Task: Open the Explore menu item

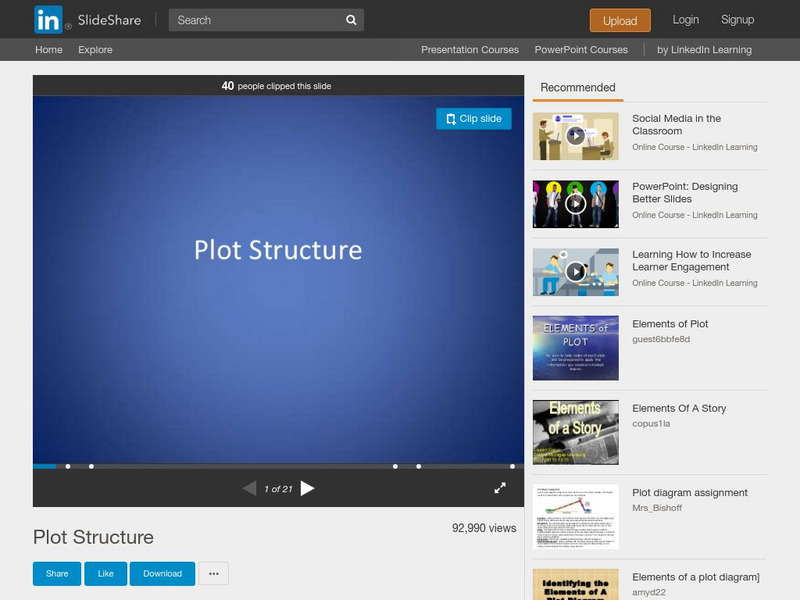Action: click(x=95, y=49)
